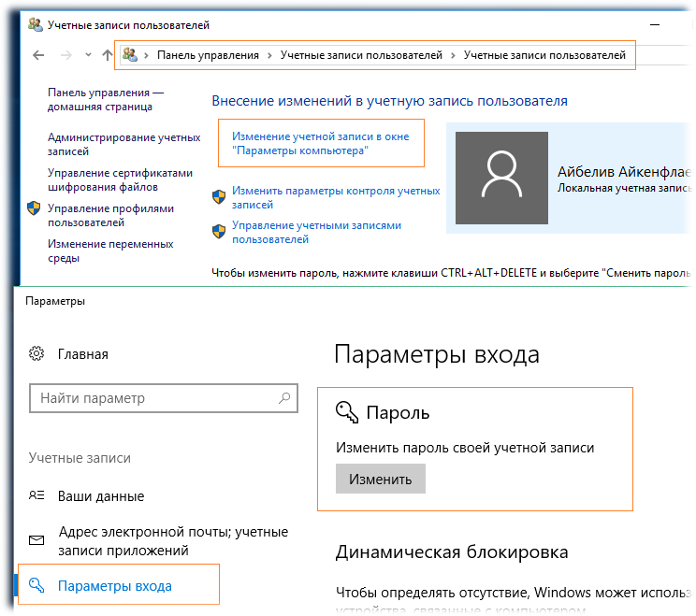Select the Внесение изменений в учетную запись heading
696x616 pixels.
tap(389, 101)
